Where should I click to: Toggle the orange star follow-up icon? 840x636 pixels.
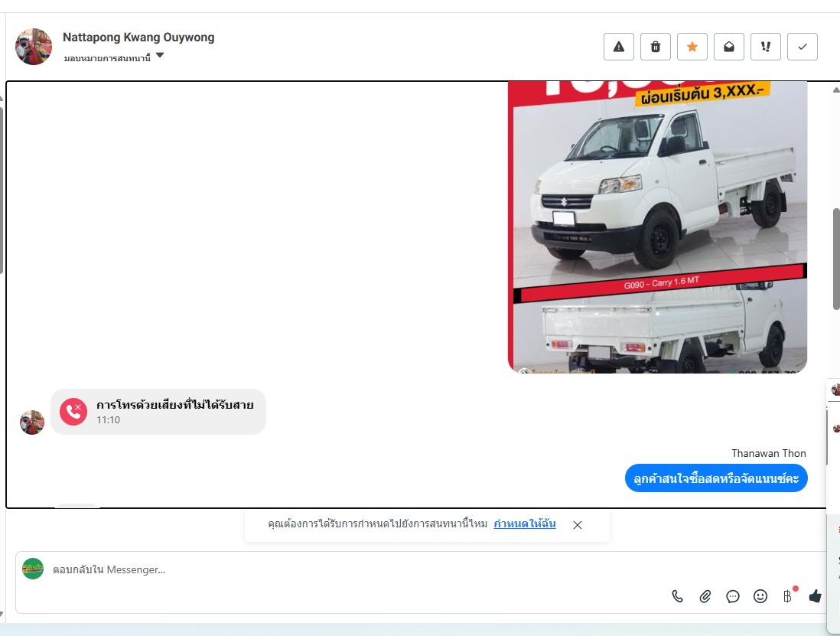692,47
